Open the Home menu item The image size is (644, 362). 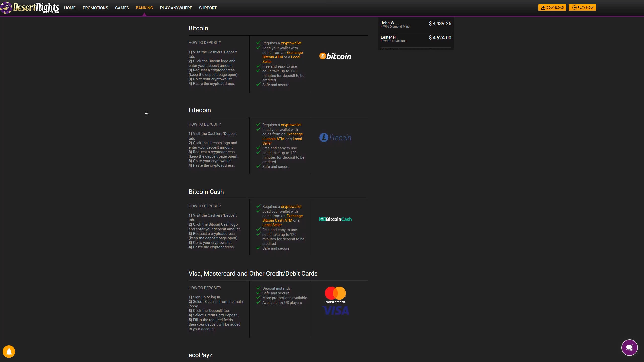coord(70,8)
